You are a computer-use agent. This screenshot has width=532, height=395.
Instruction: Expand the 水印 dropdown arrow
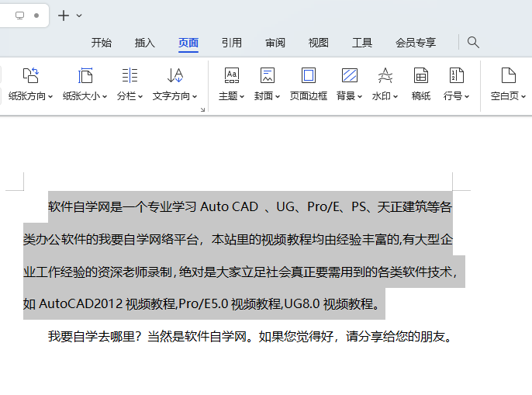coord(396,96)
